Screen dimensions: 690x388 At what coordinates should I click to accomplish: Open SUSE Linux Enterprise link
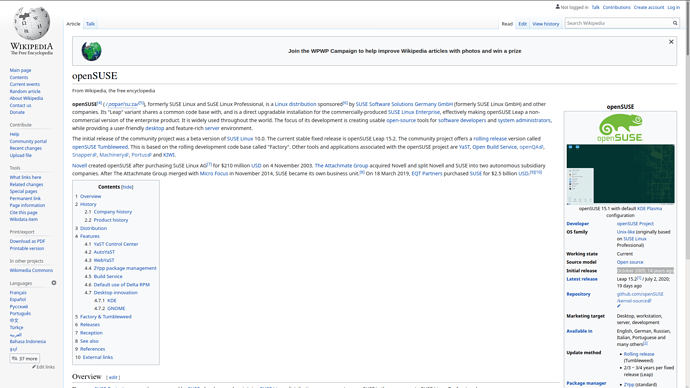pyautogui.click(x=414, y=112)
